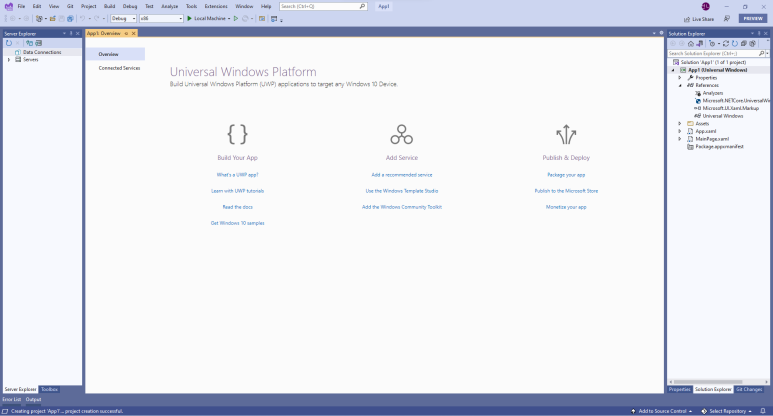Expand the App.xaml node
This screenshot has height=416, width=773.
point(680,132)
